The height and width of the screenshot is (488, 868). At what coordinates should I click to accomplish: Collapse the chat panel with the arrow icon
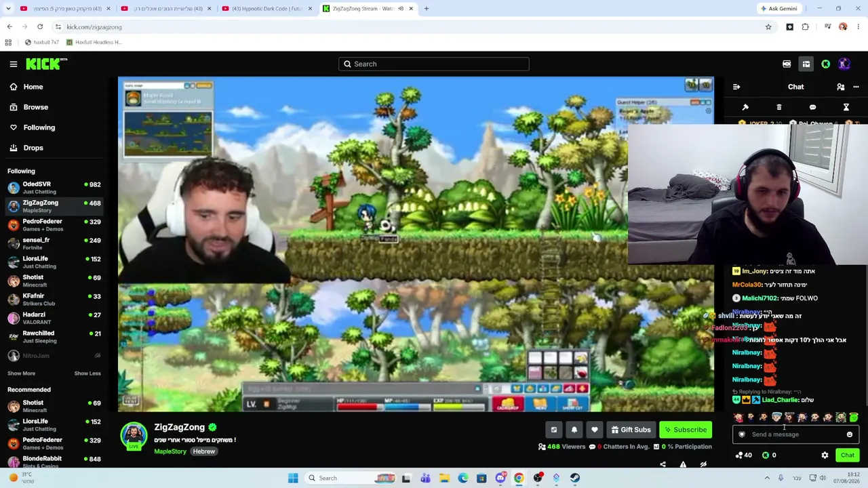tap(736, 87)
